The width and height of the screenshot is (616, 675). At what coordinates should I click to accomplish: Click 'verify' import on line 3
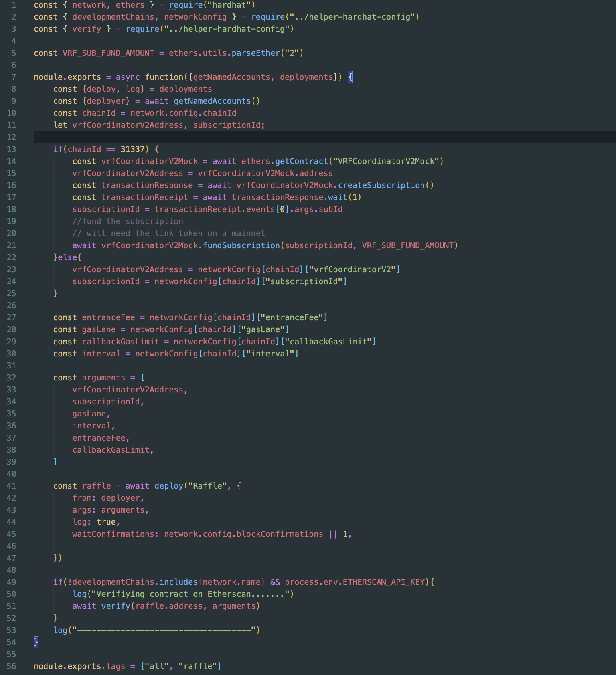pyautogui.click(x=87, y=29)
